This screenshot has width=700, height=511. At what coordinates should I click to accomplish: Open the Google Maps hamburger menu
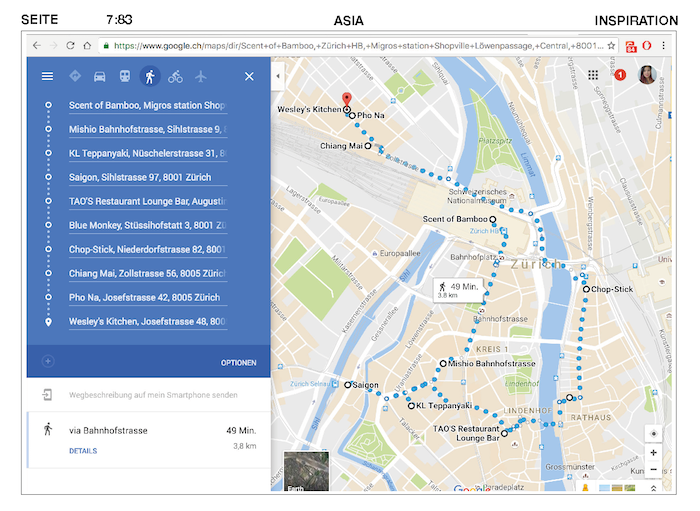(47, 76)
